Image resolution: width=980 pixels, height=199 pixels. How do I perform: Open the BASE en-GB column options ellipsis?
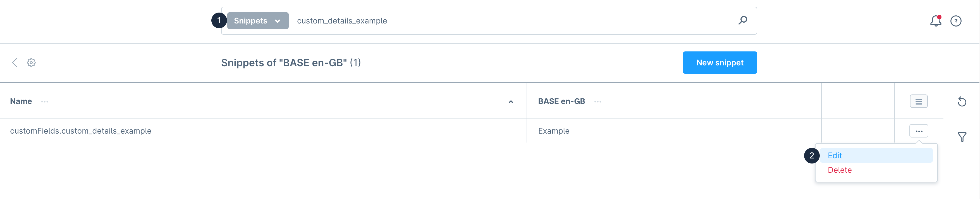click(x=598, y=102)
